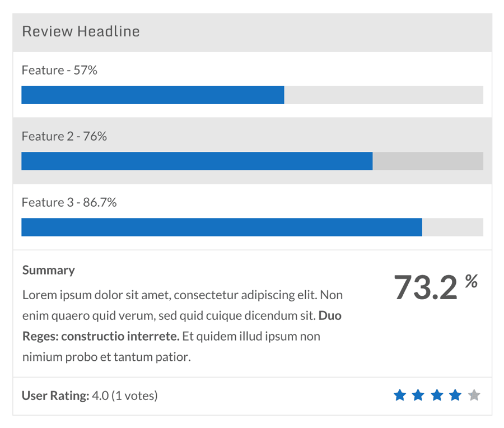Image resolution: width=504 pixels, height=428 pixels.
Task: Click bold text Duo Reges: constructio interrete
Action: [x=182, y=325]
